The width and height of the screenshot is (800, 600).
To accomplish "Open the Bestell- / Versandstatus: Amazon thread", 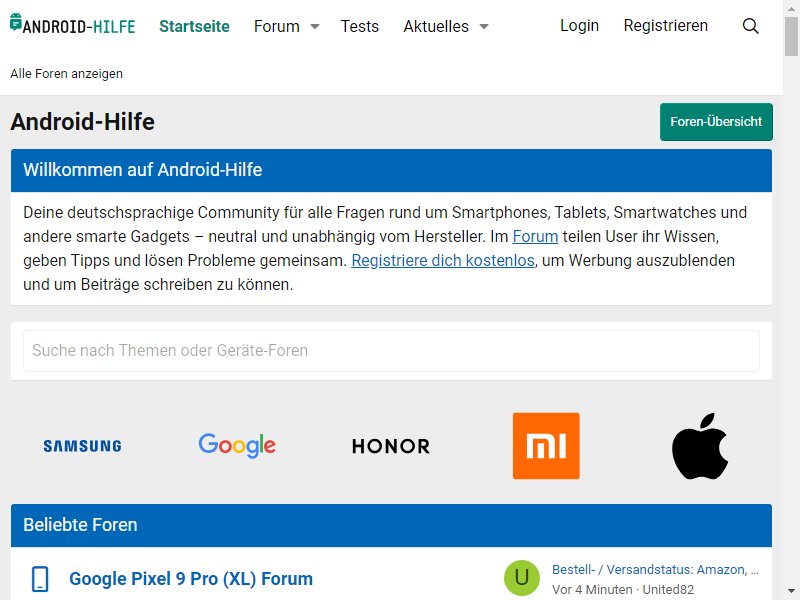I will [655, 570].
